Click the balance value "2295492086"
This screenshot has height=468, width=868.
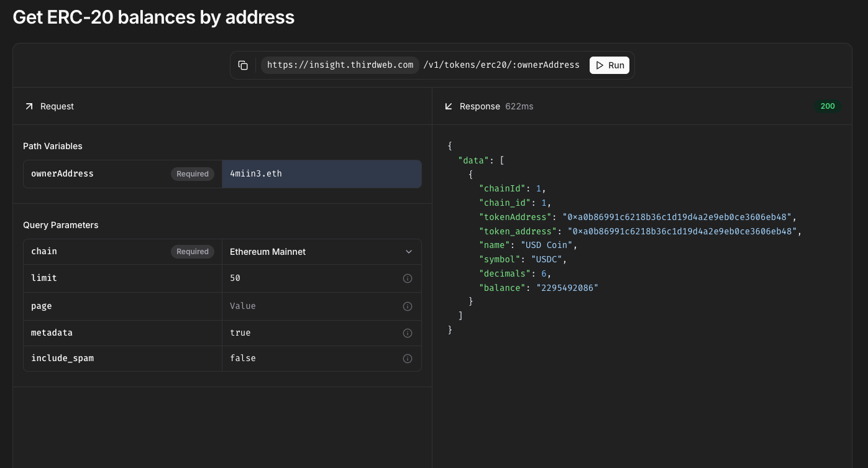(x=567, y=288)
